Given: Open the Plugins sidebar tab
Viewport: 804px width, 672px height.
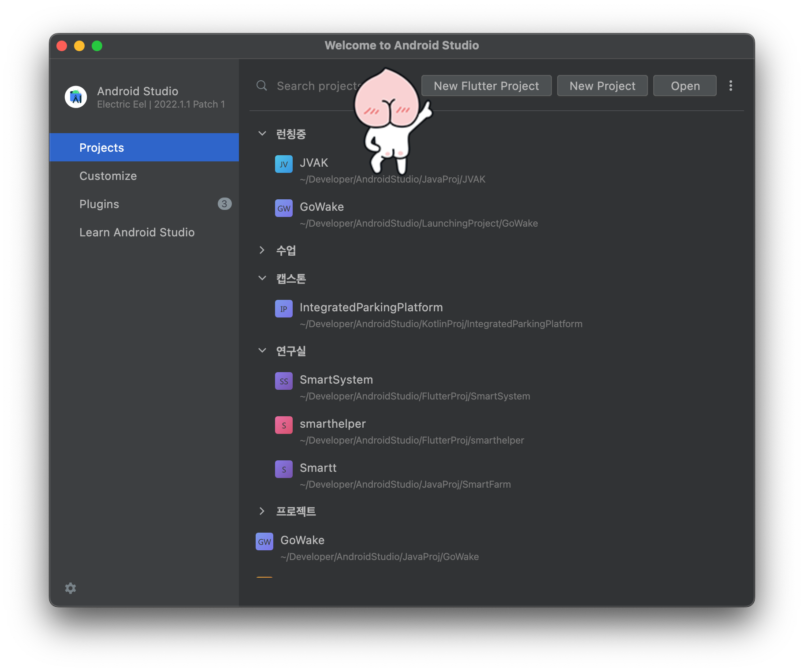Looking at the screenshot, I should 144,204.
